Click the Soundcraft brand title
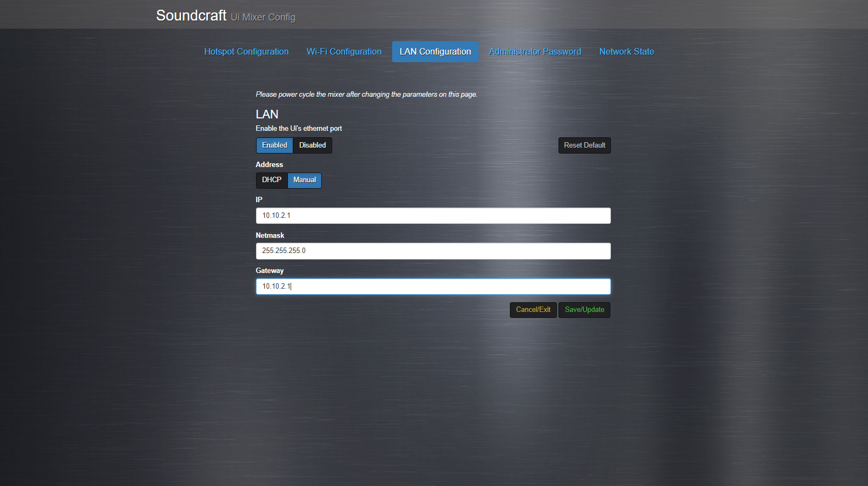Viewport: 868px width, 486px height. (x=191, y=16)
